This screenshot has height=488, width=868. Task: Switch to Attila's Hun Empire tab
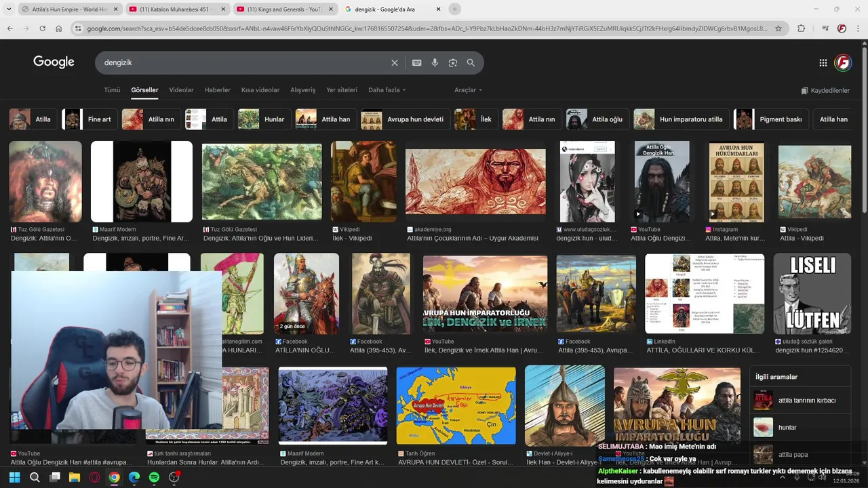click(x=69, y=9)
